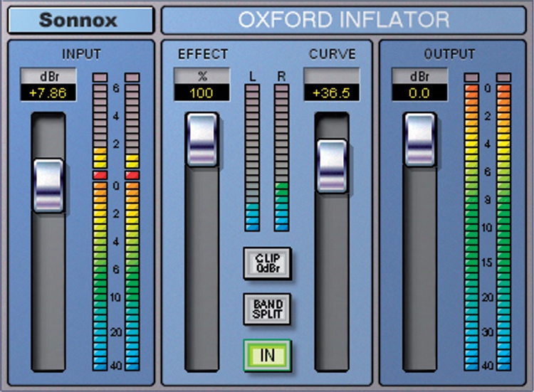Click the Output fader handle
The width and height of the screenshot is (534, 392).
pyautogui.click(x=419, y=139)
